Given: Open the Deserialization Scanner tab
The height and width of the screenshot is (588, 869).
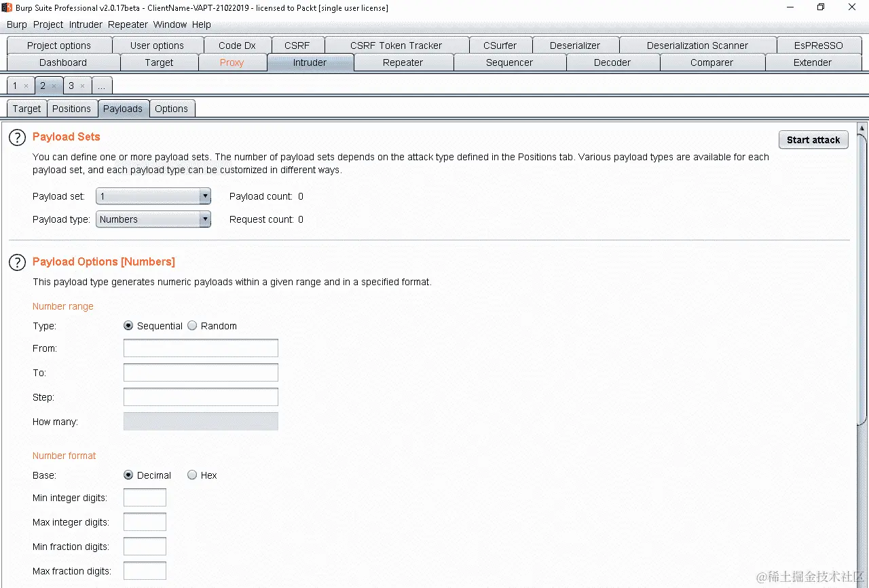Looking at the screenshot, I should pyautogui.click(x=697, y=45).
